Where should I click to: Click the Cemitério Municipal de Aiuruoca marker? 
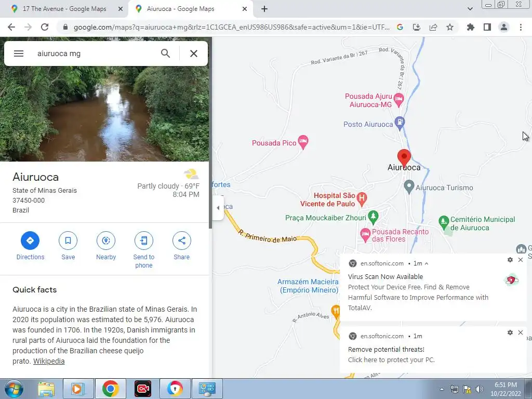point(444,222)
